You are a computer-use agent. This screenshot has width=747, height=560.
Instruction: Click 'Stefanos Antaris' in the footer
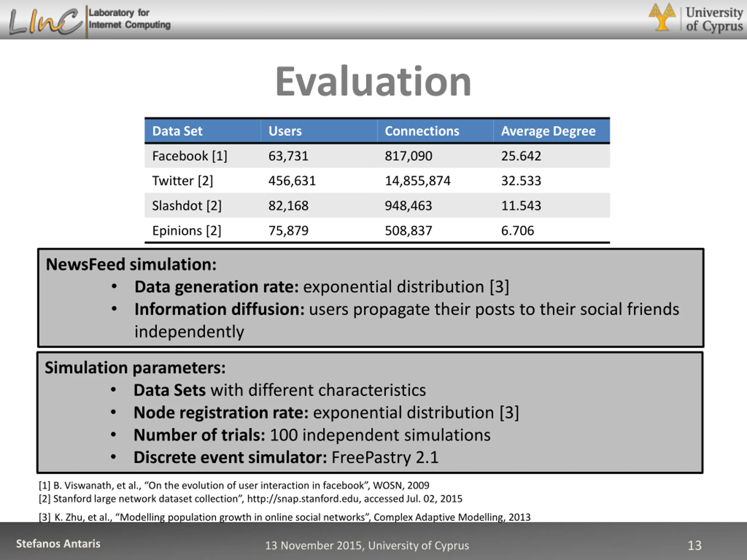coord(58,544)
